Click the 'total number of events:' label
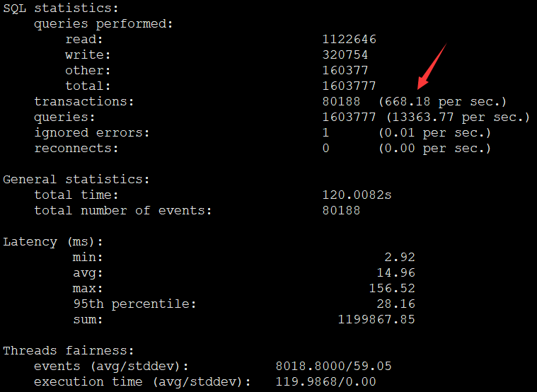The height and width of the screenshot is (392, 537). coord(123,210)
